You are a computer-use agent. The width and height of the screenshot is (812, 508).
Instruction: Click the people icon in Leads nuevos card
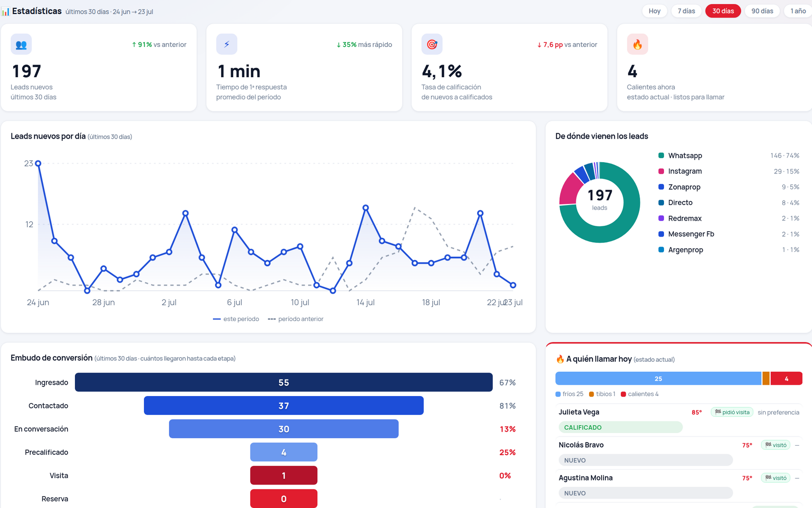pyautogui.click(x=21, y=44)
